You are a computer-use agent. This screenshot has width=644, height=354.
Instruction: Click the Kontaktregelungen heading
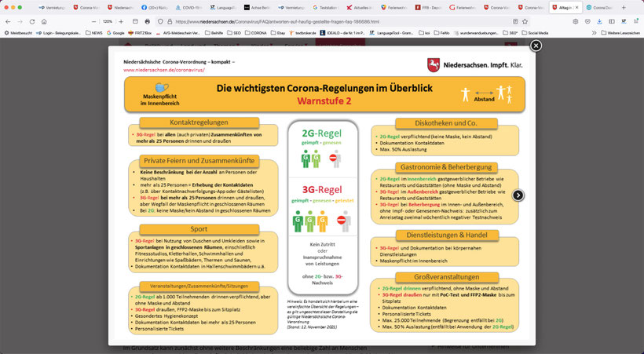click(x=199, y=122)
